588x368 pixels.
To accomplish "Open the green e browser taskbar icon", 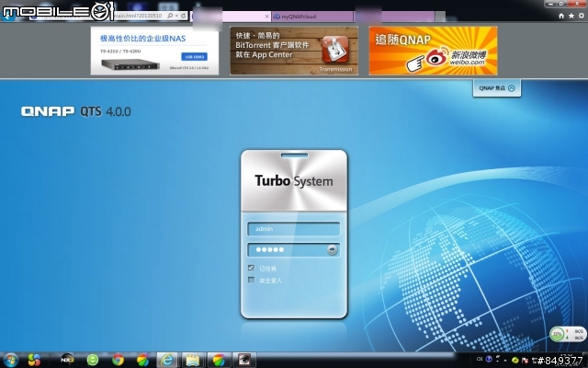I will 93,360.
